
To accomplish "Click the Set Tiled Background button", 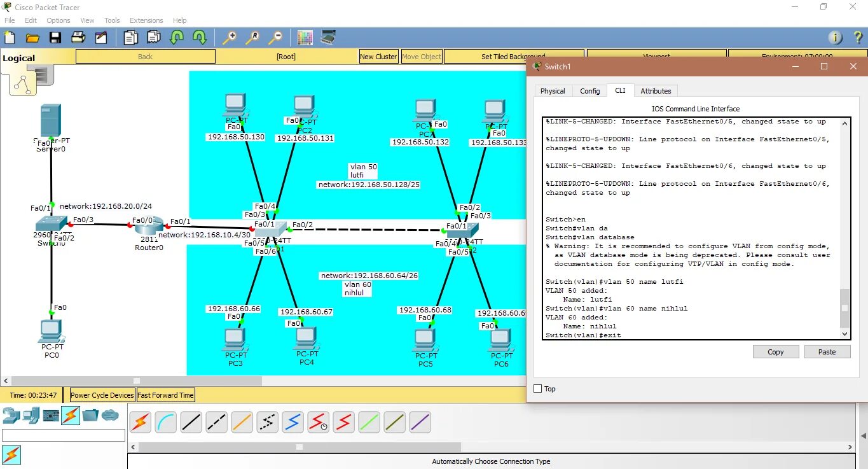I will tap(514, 57).
